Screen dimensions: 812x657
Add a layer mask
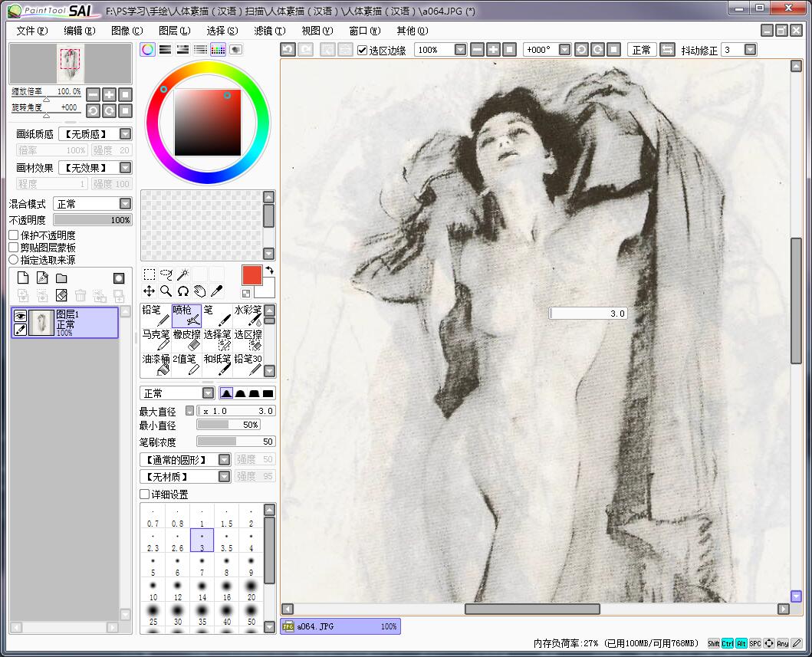click(119, 278)
